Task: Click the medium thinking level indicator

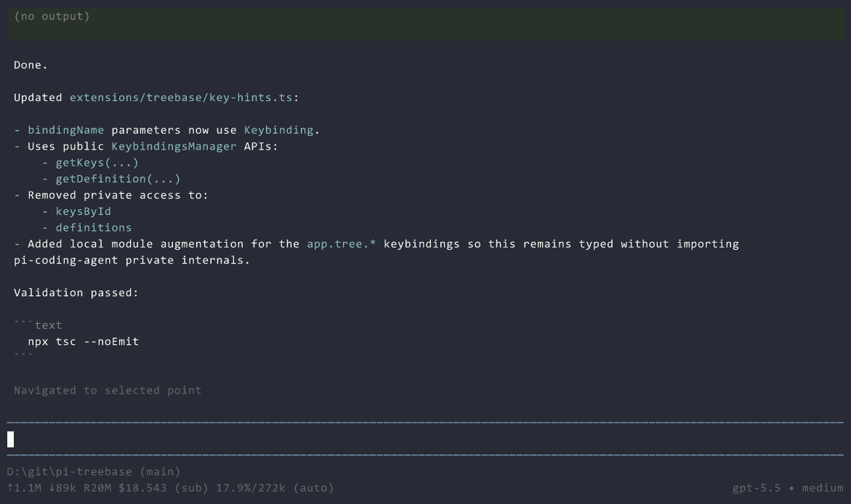Action: 823,488
